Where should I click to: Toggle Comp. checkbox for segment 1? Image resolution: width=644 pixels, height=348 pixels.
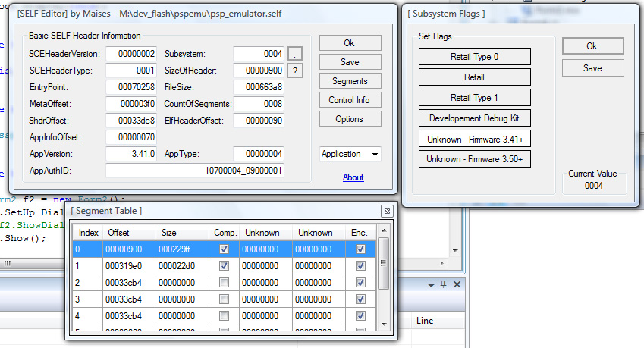coord(224,266)
